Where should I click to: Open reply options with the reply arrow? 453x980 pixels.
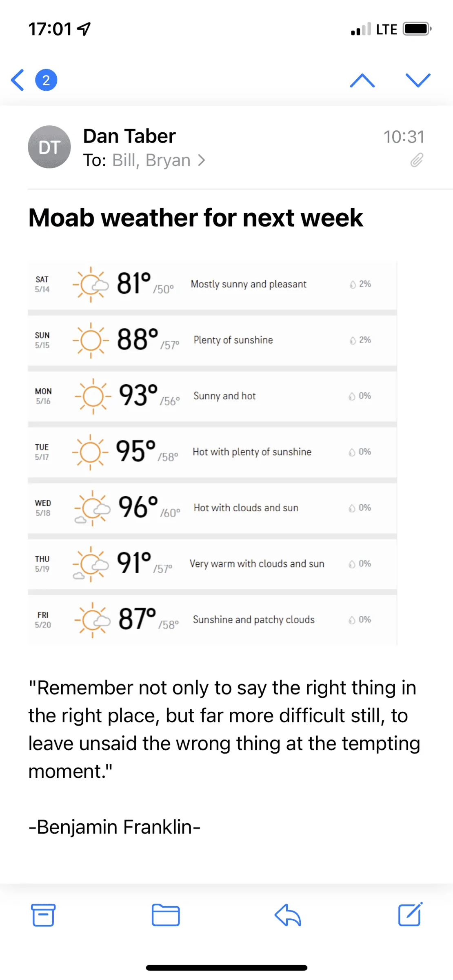(288, 915)
